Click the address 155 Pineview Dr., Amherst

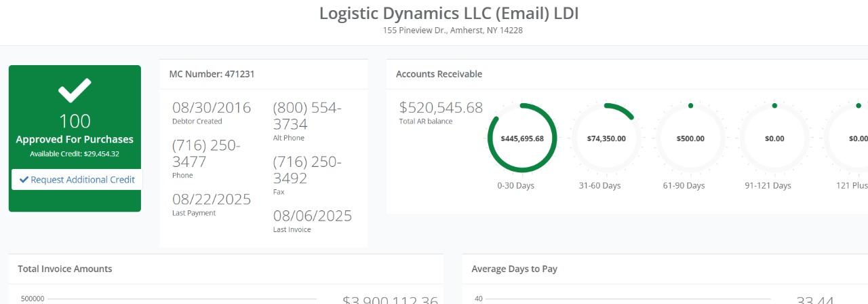(x=452, y=31)
